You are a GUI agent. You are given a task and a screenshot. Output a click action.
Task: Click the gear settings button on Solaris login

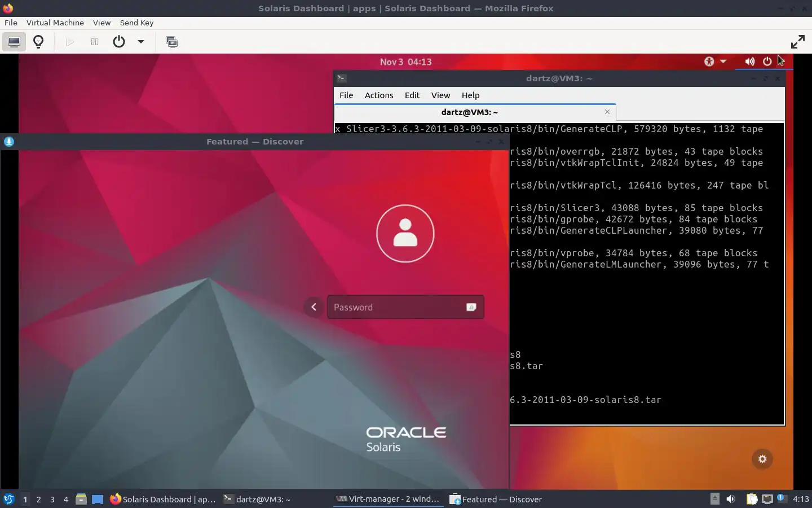(x=762, y=459)
